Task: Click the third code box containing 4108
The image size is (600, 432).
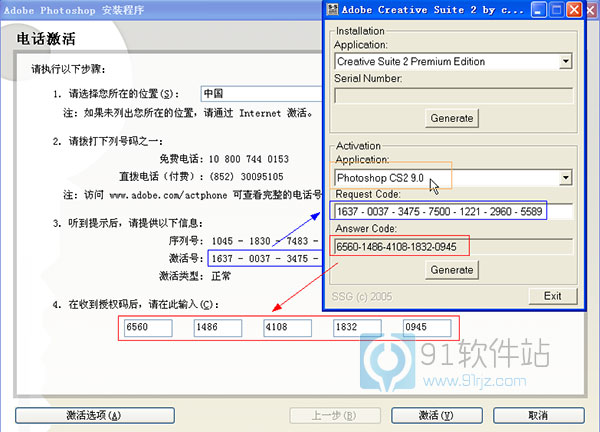Action: (289, 328)
